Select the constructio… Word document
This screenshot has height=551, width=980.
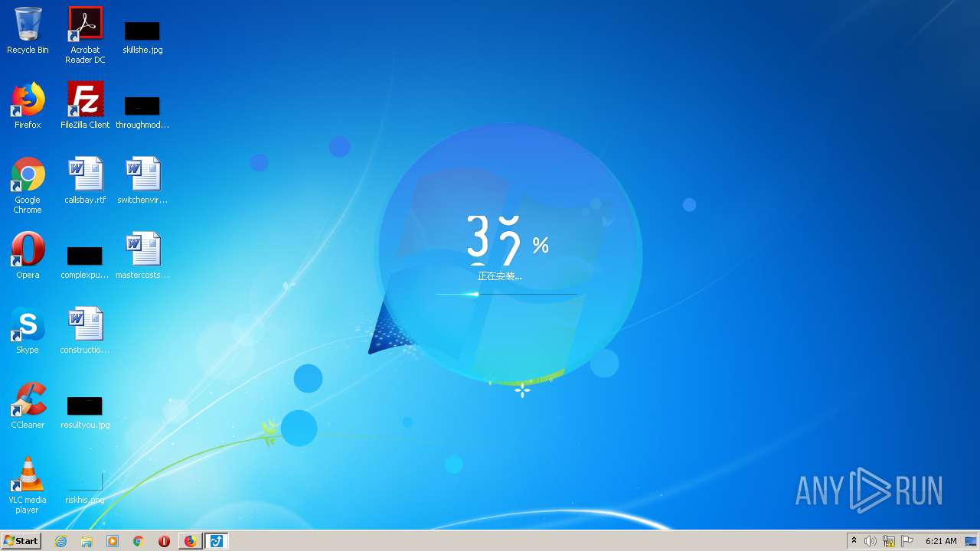(85, 331)
